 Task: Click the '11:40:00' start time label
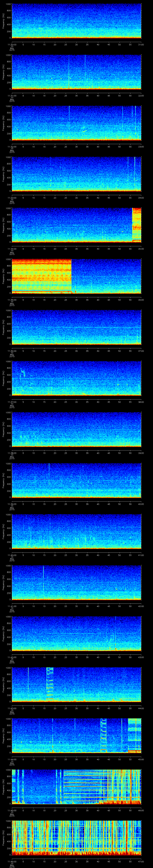coord(12,555)
